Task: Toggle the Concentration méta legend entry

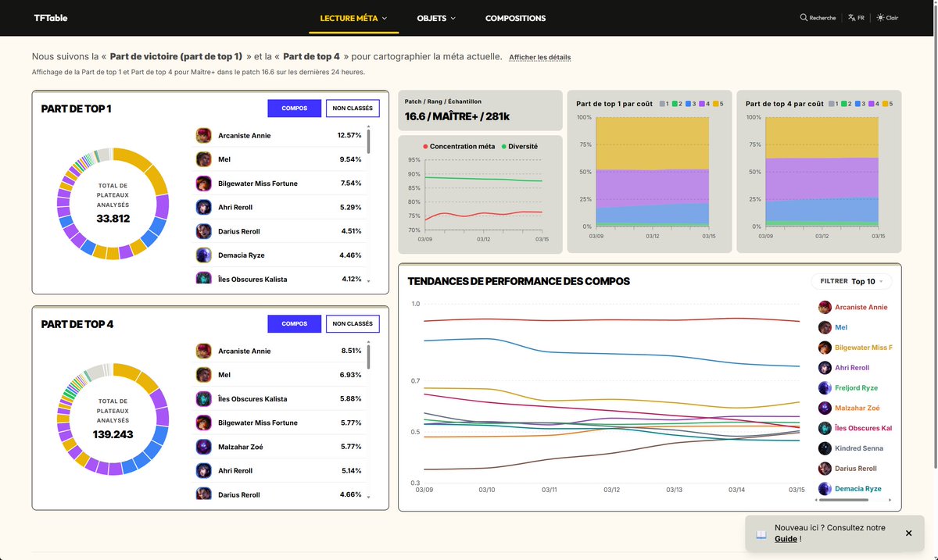Action: tap(459, 146)
